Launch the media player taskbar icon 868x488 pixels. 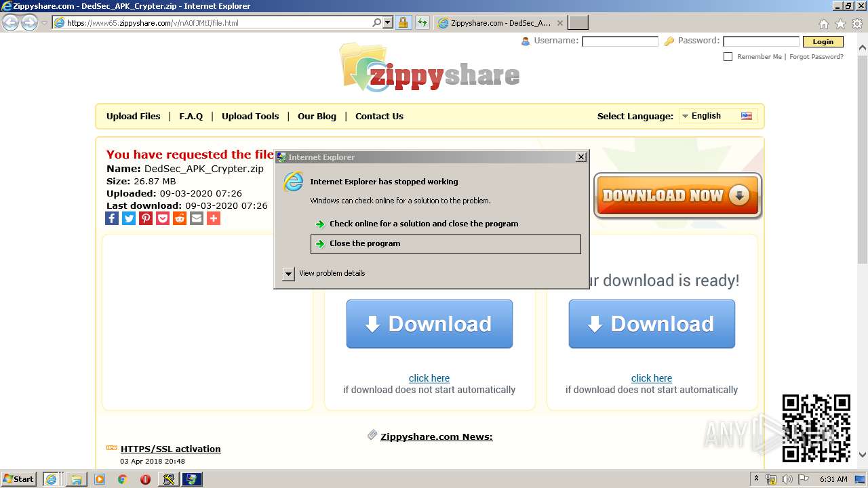pos(100,479)
